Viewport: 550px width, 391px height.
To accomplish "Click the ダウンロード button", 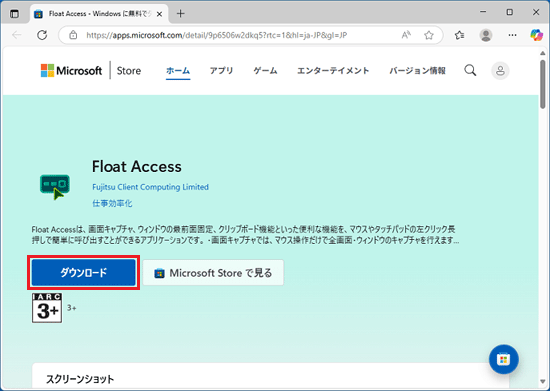I will pos(83,272).
